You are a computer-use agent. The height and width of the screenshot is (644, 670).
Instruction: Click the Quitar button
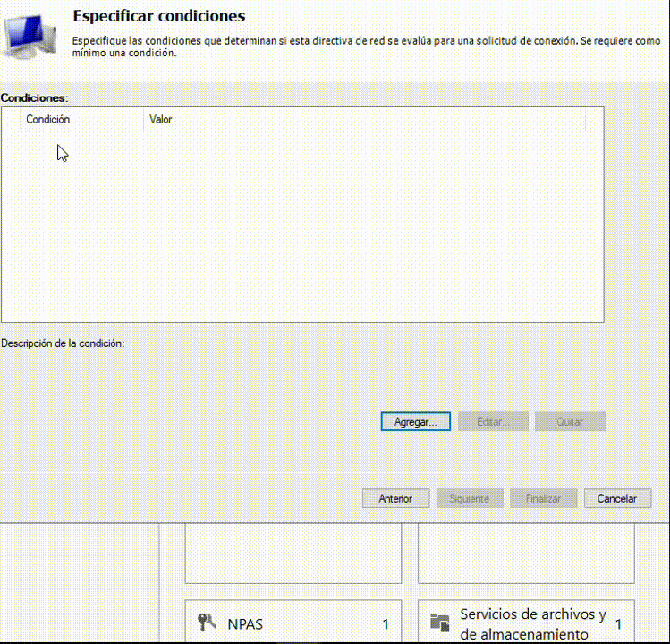coord(570,421)
